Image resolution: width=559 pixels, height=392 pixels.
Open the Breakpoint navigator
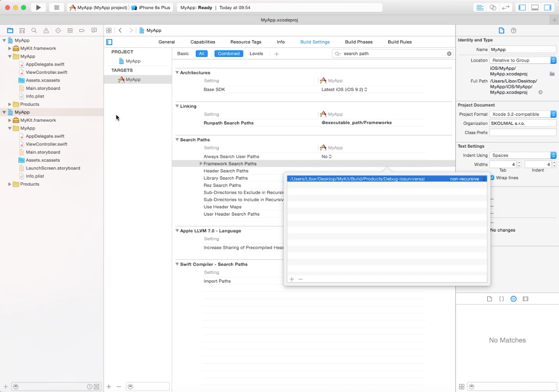82,31
